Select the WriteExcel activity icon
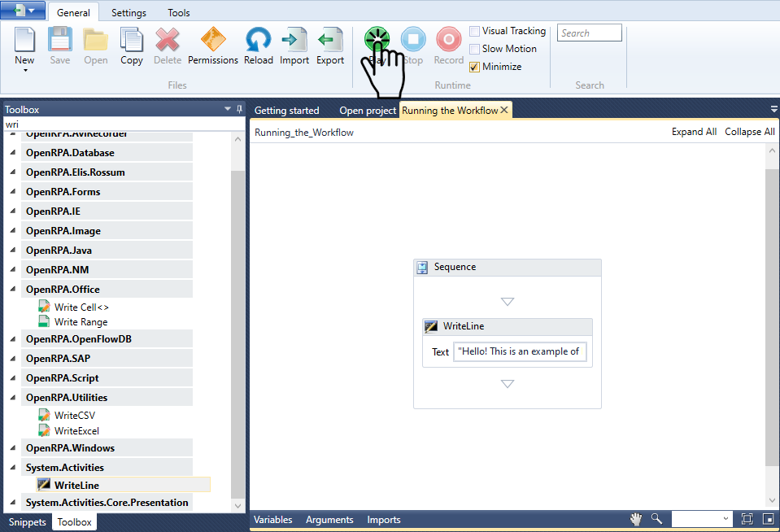The image size is (780, 532). point(44,430)
